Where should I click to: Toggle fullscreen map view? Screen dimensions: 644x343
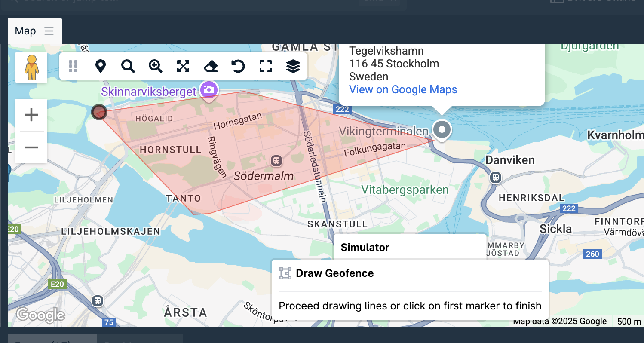pos(266,66)
